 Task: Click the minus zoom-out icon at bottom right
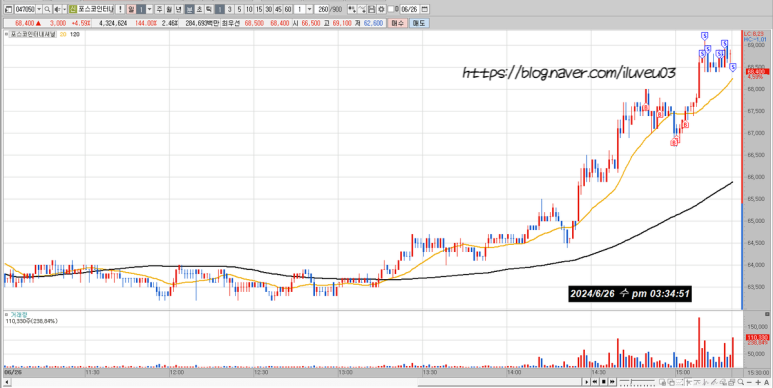click(749, 382)
